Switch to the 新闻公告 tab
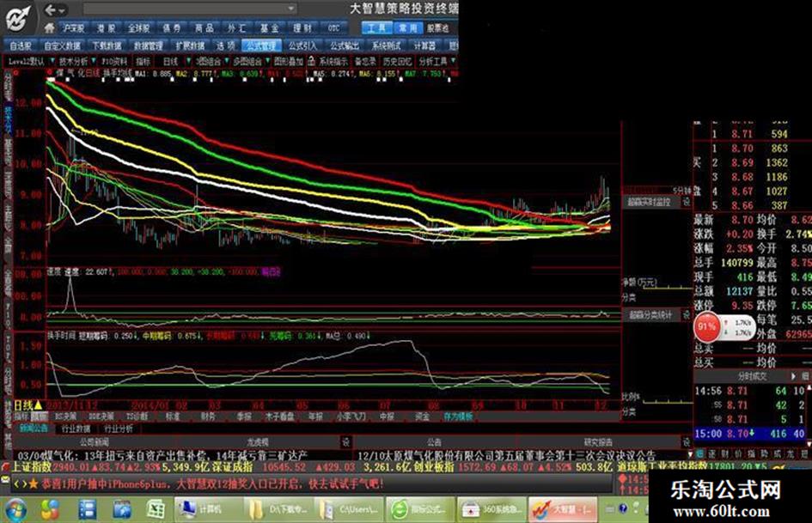Viewport: 812px width, 523px height. pos(34,429)
